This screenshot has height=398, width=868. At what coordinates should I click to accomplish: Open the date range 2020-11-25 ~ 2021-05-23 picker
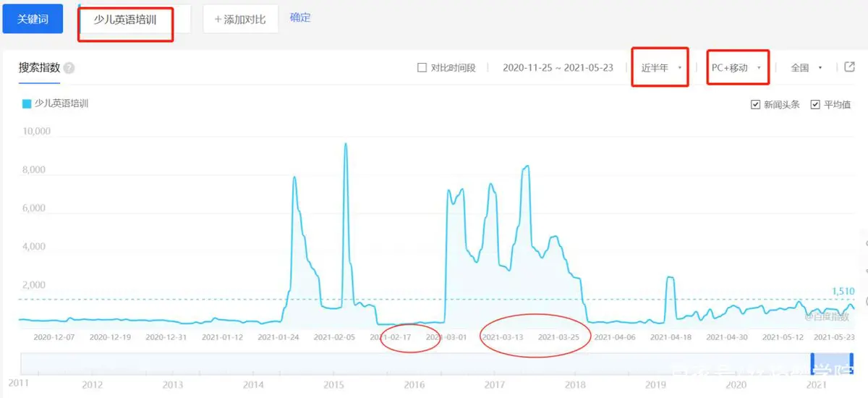pyautogui.click(x=558, y=67)
